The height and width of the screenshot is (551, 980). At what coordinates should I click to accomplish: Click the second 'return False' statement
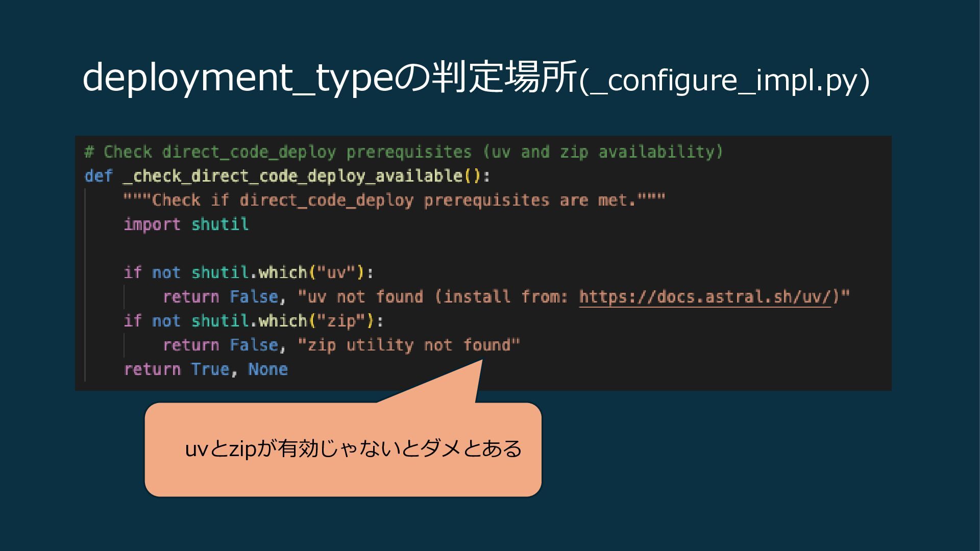point(220,345)
